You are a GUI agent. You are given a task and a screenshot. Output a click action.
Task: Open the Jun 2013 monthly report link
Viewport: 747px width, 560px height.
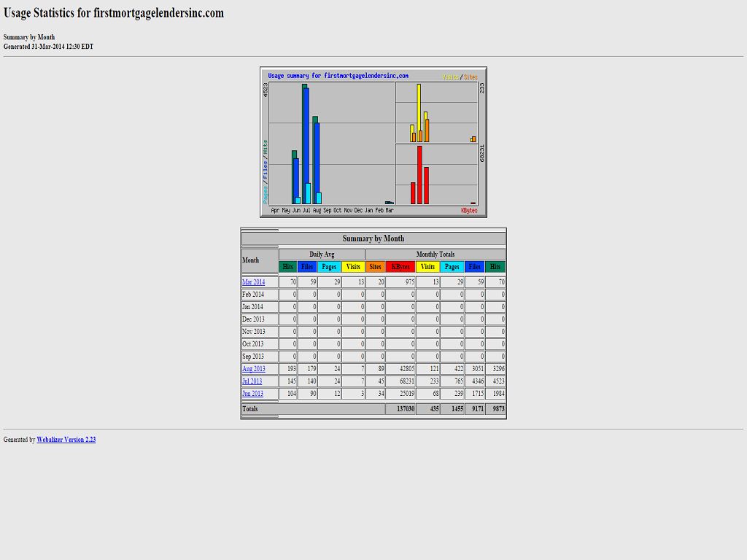point(252,393)
